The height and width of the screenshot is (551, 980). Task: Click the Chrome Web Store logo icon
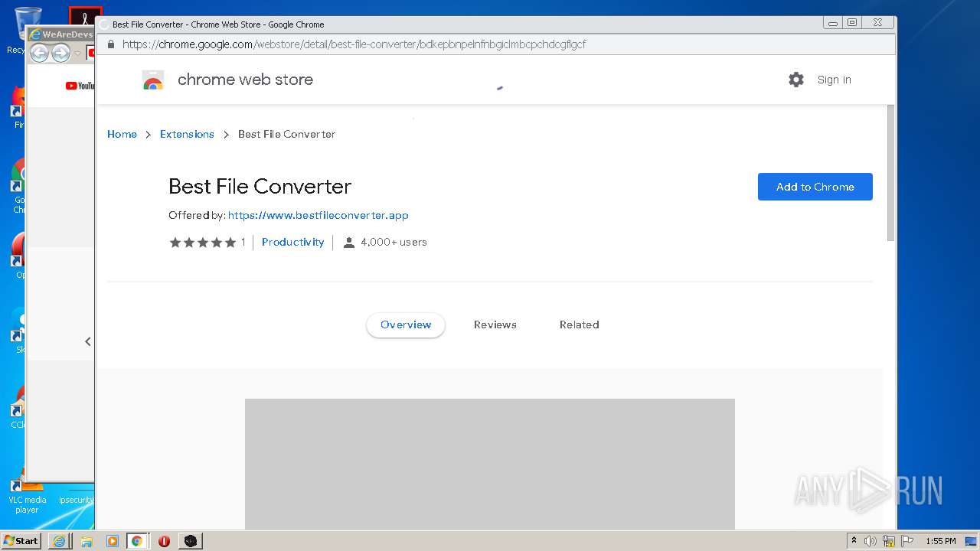[153, 80]
